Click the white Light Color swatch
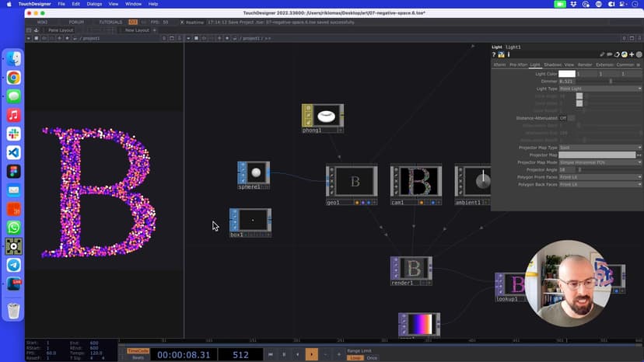This screenshot has height=362, width=644. click(566, 74)
